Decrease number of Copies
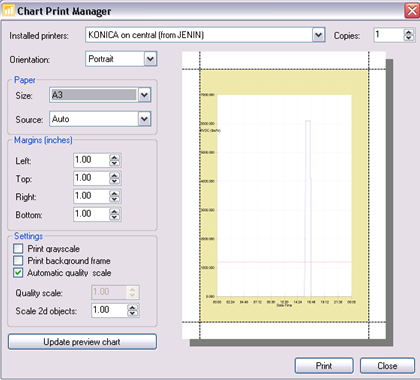The width and height of the screenshot is (420, 380). click(409, 38)
